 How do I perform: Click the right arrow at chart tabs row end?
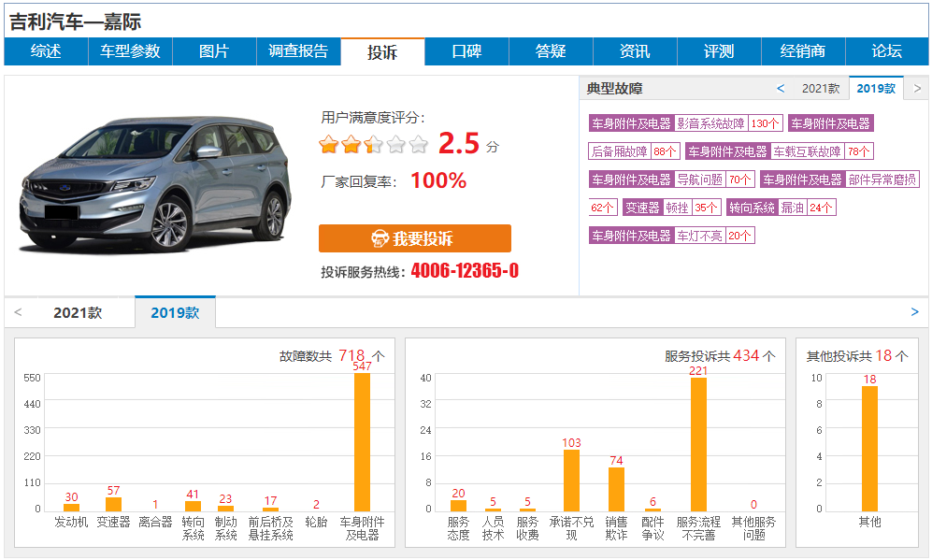point(915,312)
